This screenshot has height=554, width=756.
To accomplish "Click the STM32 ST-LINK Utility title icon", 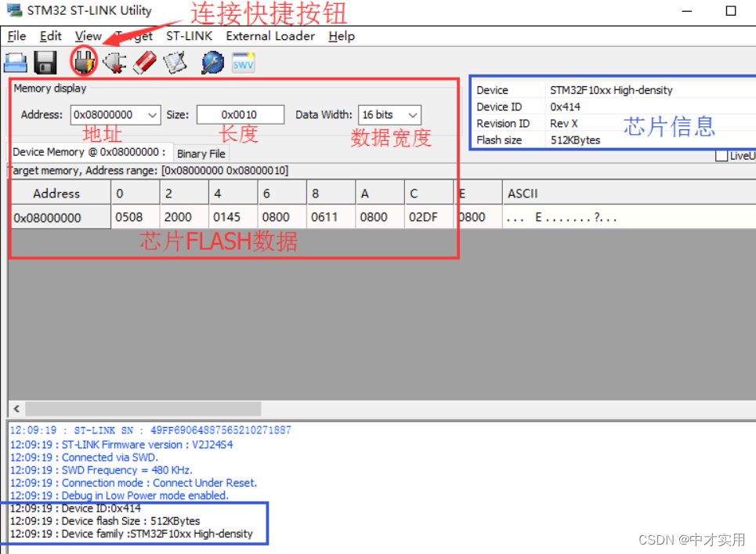I will pos(14,9).
